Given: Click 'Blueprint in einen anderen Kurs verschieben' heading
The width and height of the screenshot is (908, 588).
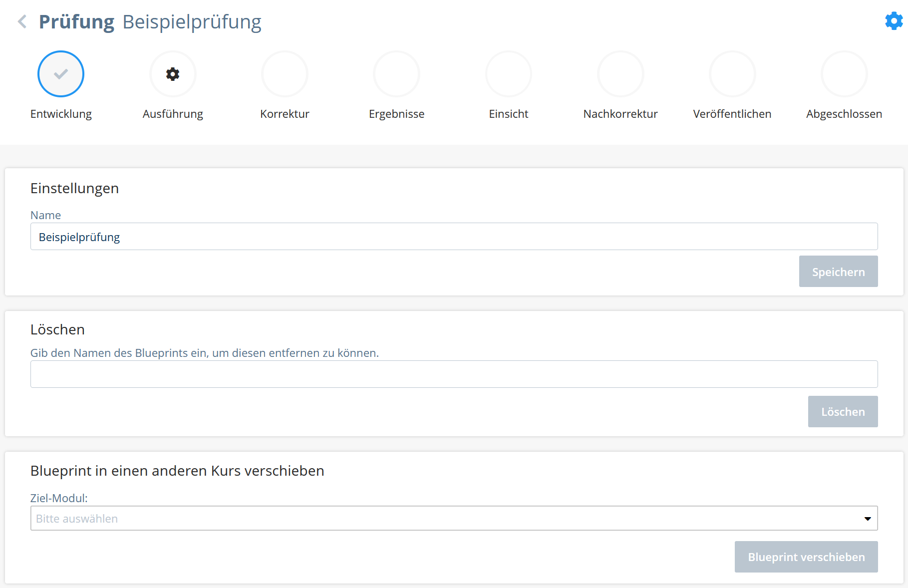Looking at the screenshot, I should (177, 471).
